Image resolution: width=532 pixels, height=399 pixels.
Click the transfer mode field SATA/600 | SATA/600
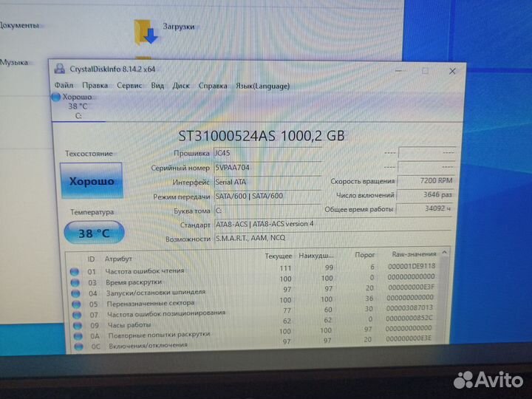pyautogui.click(x=267, y=196)
